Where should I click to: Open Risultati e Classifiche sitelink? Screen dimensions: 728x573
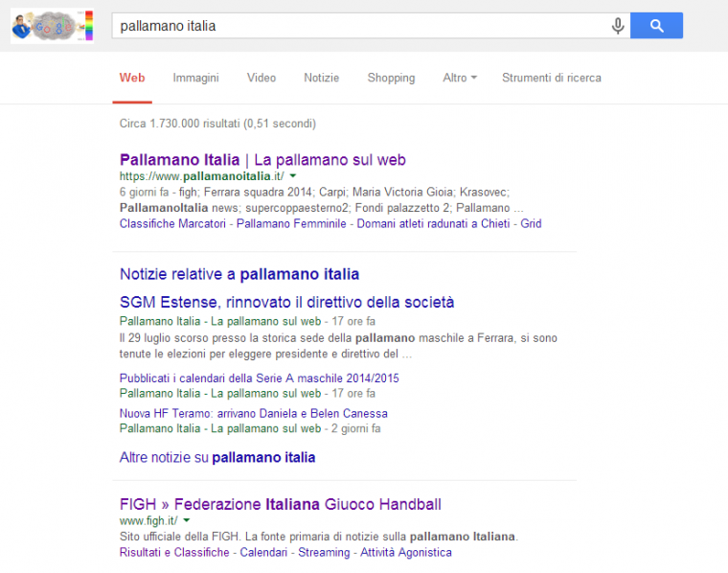[x=174, y=553]
